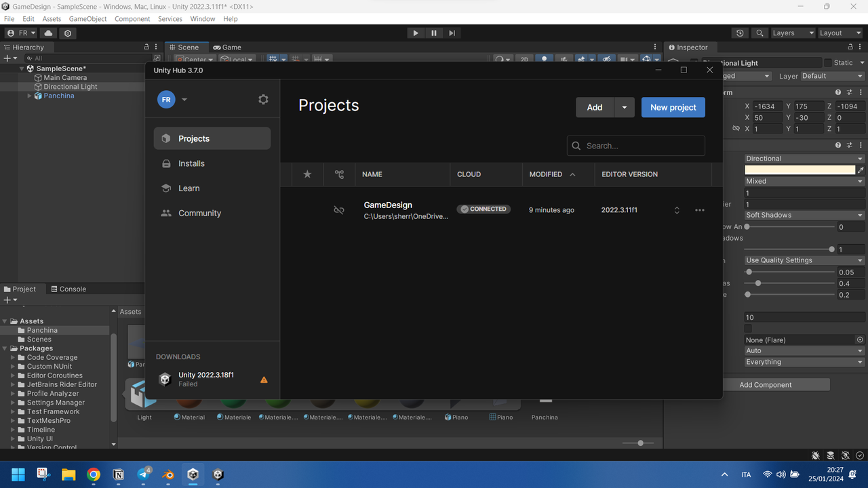
Task: Open the File menu
Action: pos(9,19)
